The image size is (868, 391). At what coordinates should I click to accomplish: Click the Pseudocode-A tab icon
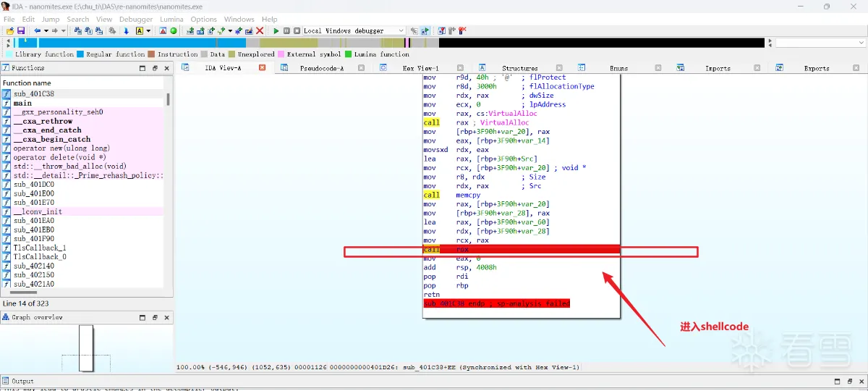284,68
